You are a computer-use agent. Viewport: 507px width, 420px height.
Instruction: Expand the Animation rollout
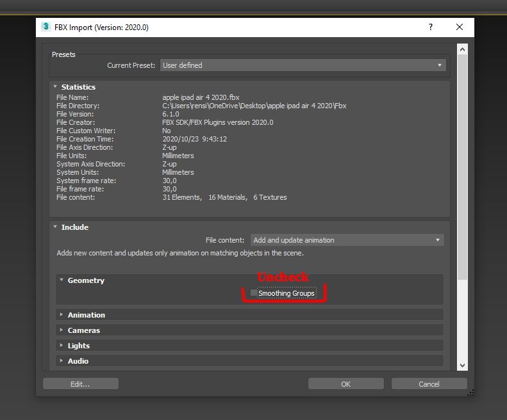pyautogui.click(x=62, y=314)
